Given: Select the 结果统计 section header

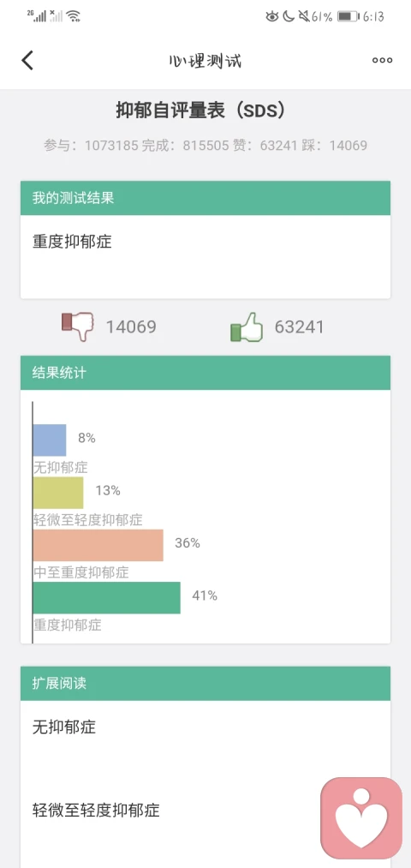Looking at the screenshot, I should [205, 373].
